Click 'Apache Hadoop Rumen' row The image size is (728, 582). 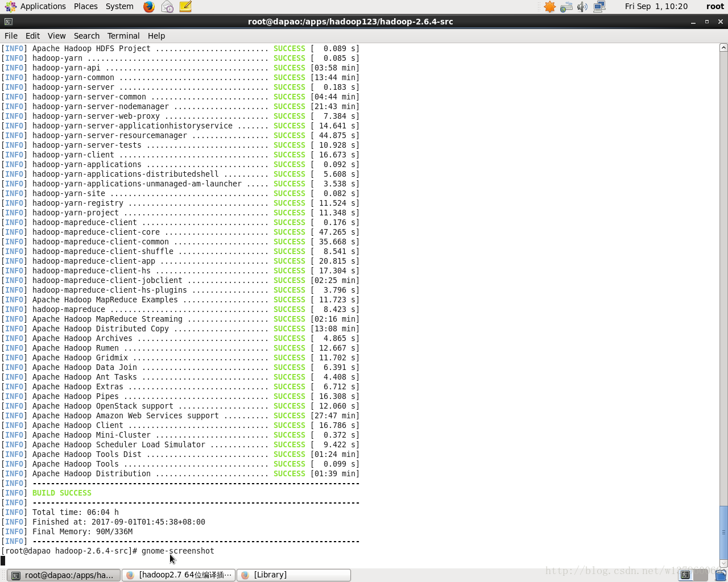pos(180,348)
